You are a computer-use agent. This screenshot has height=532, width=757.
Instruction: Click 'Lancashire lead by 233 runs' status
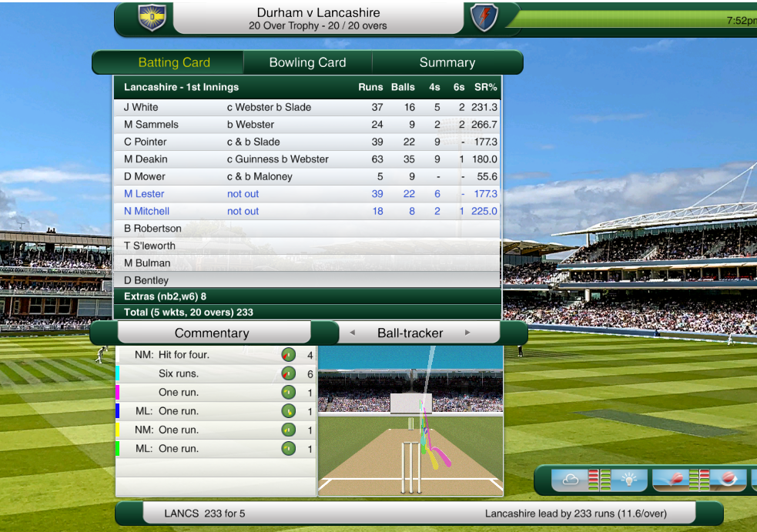coord(576,514)
